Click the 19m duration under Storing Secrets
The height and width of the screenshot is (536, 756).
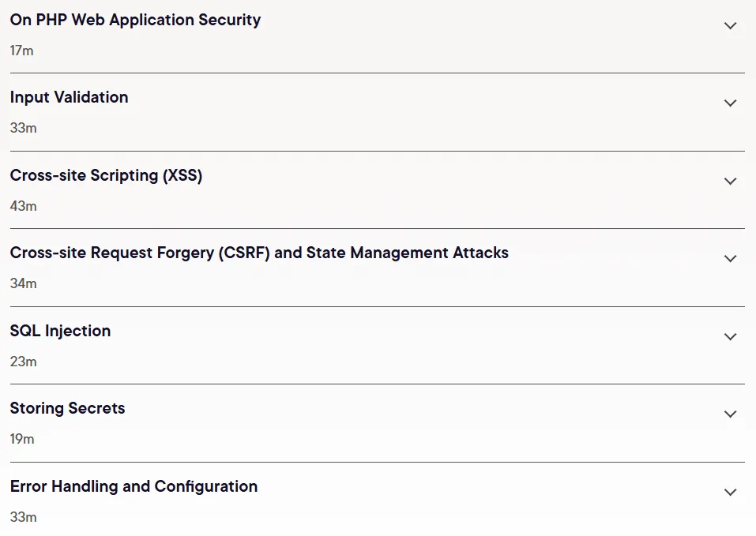[x=22, y=439]
